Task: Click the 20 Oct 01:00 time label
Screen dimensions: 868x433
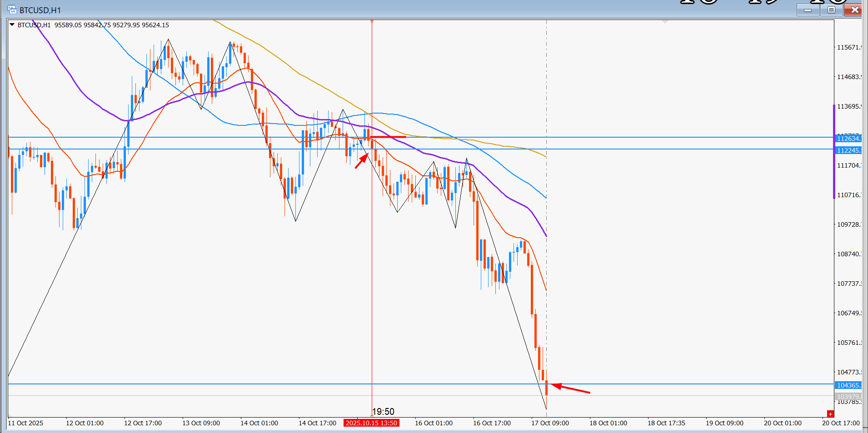Action: (783, 423)
